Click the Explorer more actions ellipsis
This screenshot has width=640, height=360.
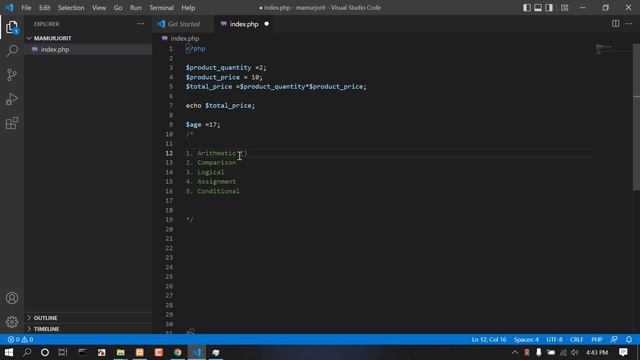click(140, 24)
